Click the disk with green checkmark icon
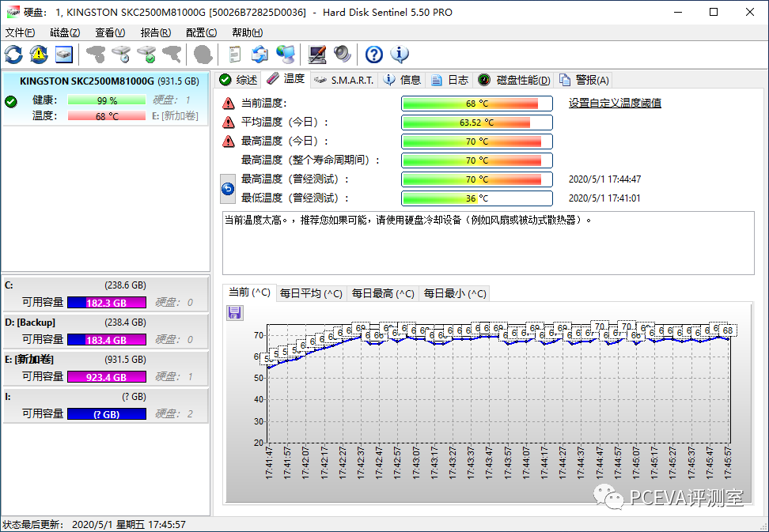The image size is (769, 532). [146, 55]
